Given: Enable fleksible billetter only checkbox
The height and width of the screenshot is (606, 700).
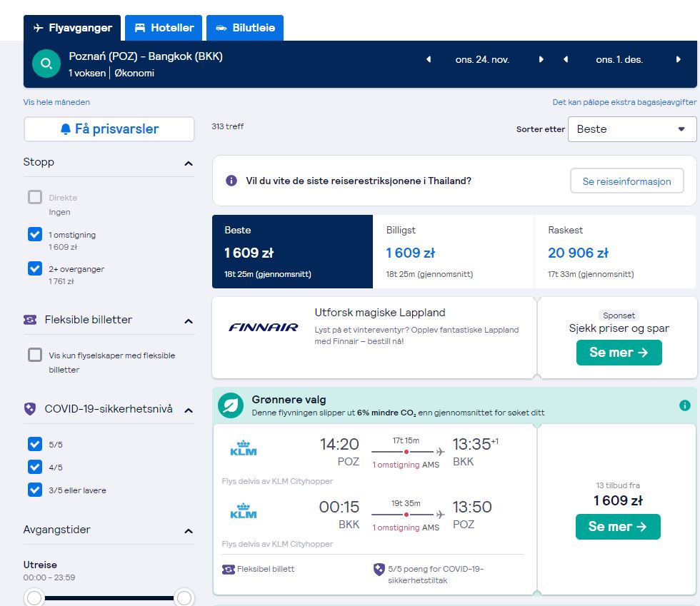Looking at the screenshot, I should 35,355.
